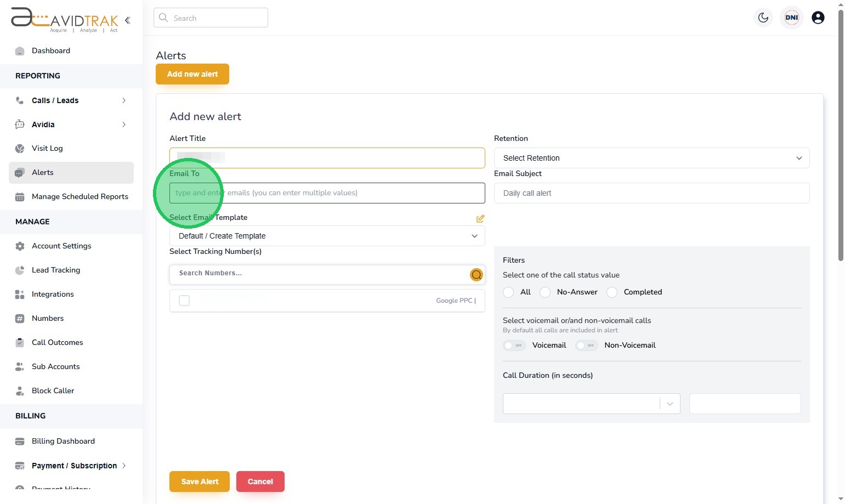Viewport: 845px width, 504px height.
Task: Click the red Cancel button
Action: coord(260,482)
